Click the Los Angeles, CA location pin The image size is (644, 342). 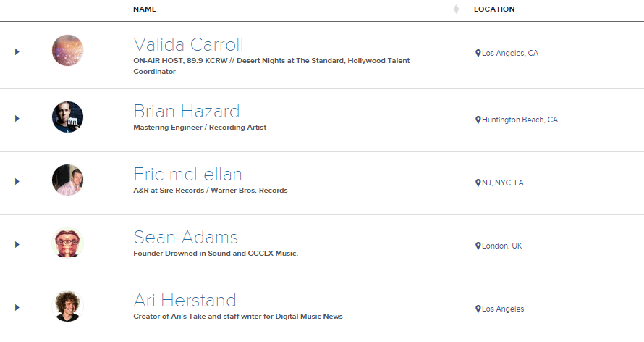pyautogui.click(x=478, y=53)
